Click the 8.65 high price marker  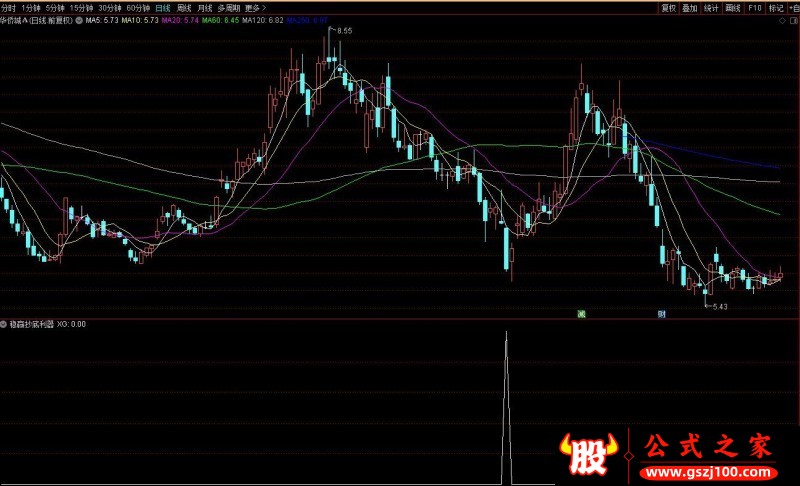tap(343, 32)
